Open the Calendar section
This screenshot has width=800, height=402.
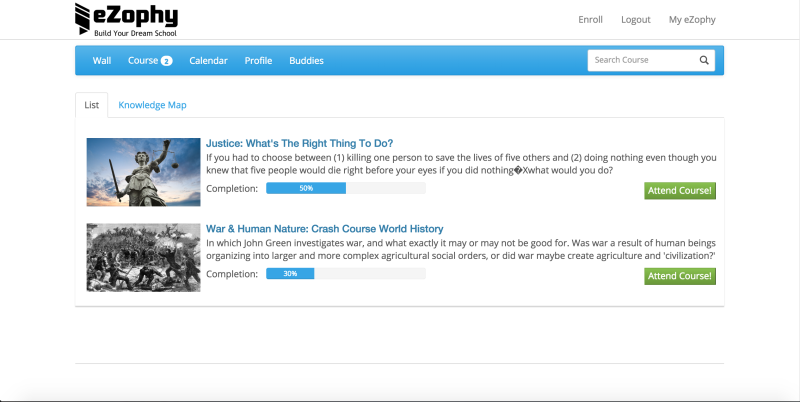(208, 60)
